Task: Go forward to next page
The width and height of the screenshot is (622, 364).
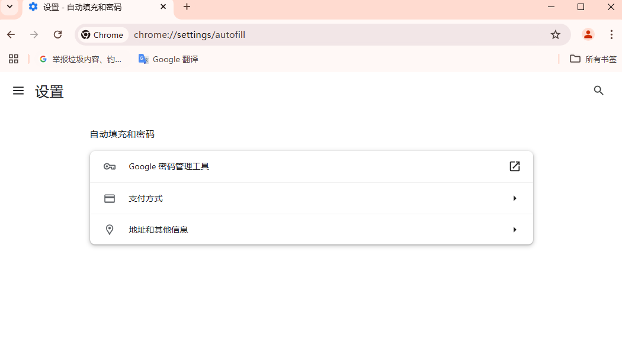Action: pos(34,35)
